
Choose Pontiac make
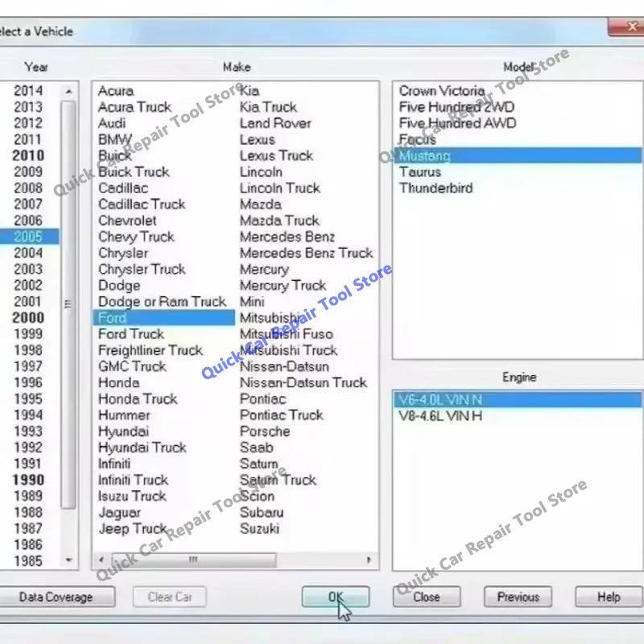[263, 398]
